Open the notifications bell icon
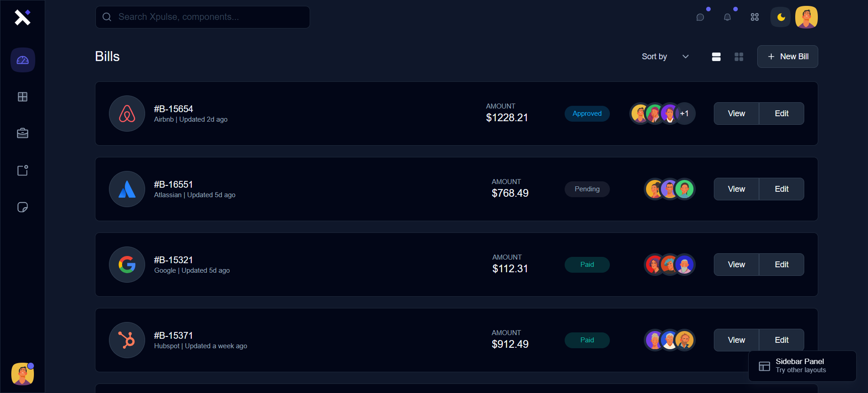Image resolution: width=868 pixels, height=393 pixels. tap(727, 17)
